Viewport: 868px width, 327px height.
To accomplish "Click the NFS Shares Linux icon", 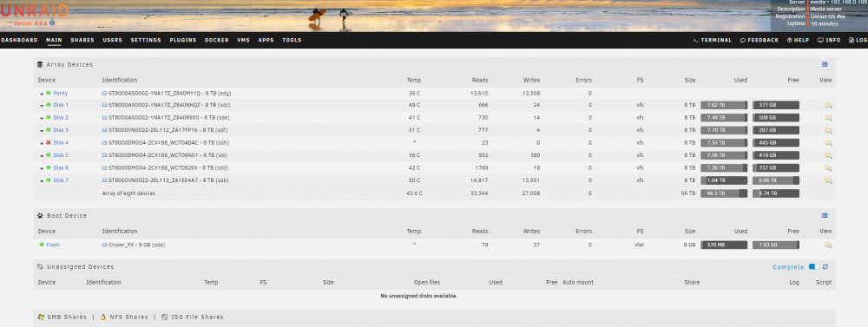I will tap(103, 317).
